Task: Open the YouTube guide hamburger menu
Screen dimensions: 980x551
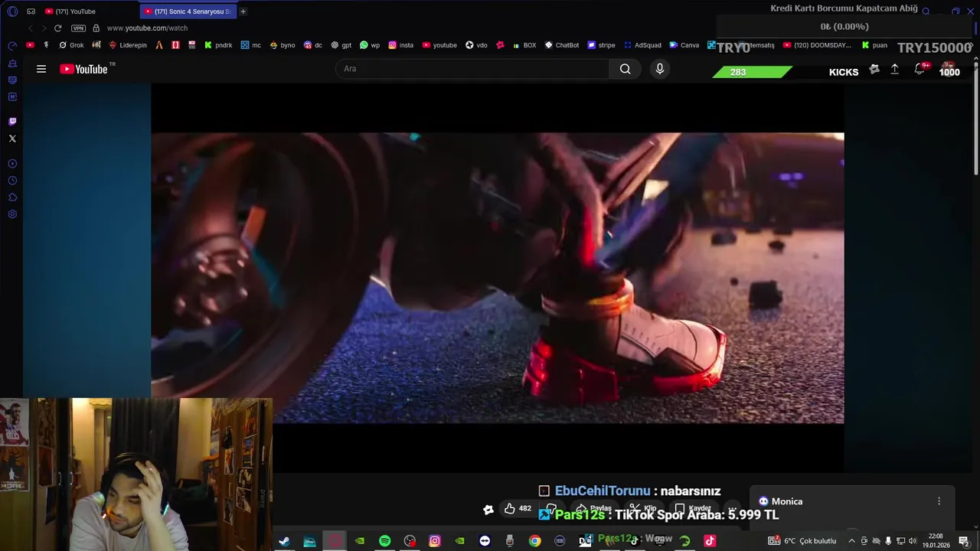Action: point(41,69)
